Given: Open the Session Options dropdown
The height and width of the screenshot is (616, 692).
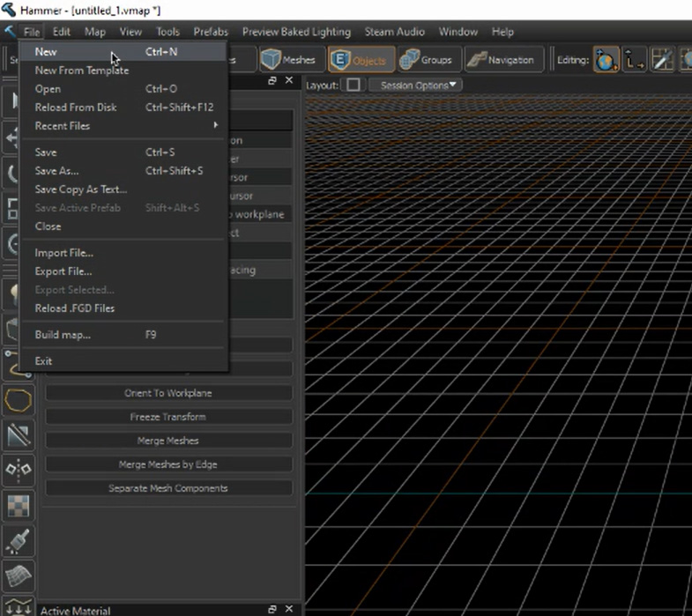Looking at the screenshot, I should pyautogui.click(x=420, y=85).
